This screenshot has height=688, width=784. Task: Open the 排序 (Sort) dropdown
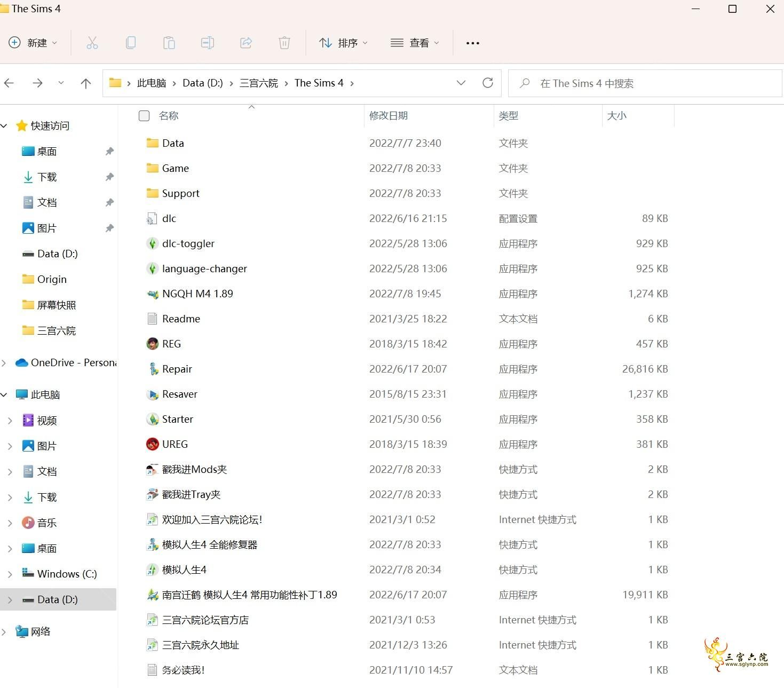pyautogui.click(x=343, y=43)
